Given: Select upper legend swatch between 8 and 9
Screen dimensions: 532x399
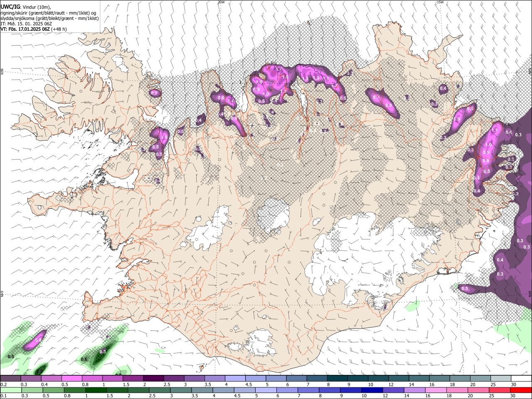Looking at the screenshot, I should point(337,379).
